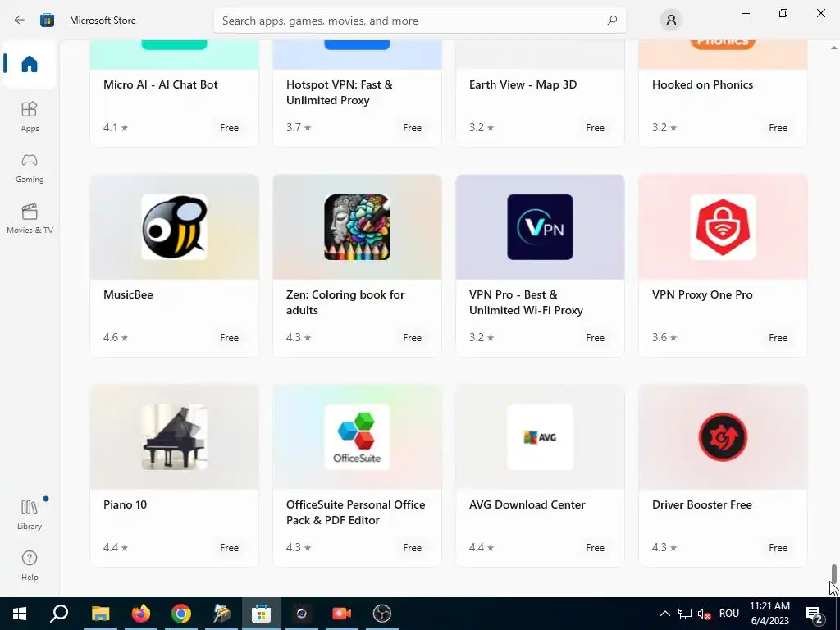Click the Microsoft Store logo icon
Image resolution: width=840 pixels, height=630 pixels.
click(x=47, y=21)
